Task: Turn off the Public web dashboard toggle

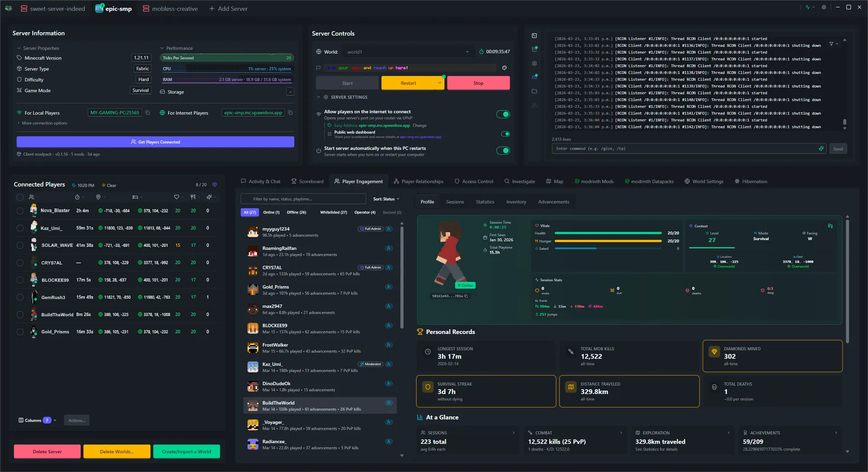Action: (505, 134)
